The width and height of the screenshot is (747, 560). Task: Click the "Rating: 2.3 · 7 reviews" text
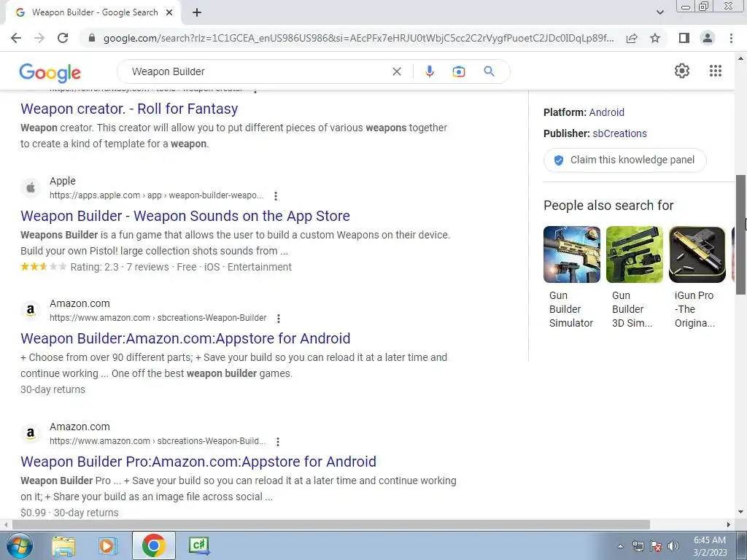coord(120,267)
